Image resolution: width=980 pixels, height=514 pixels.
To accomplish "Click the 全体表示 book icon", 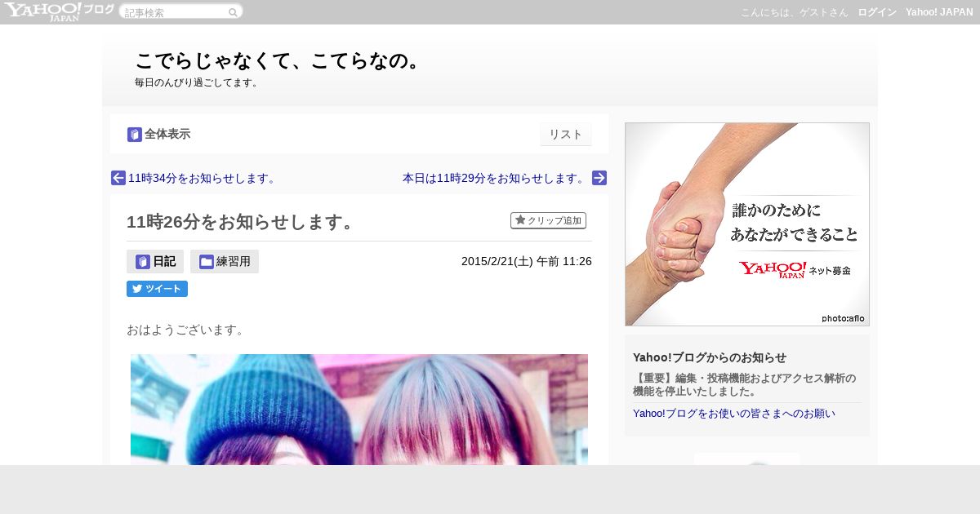I will [x=135, y=135].
